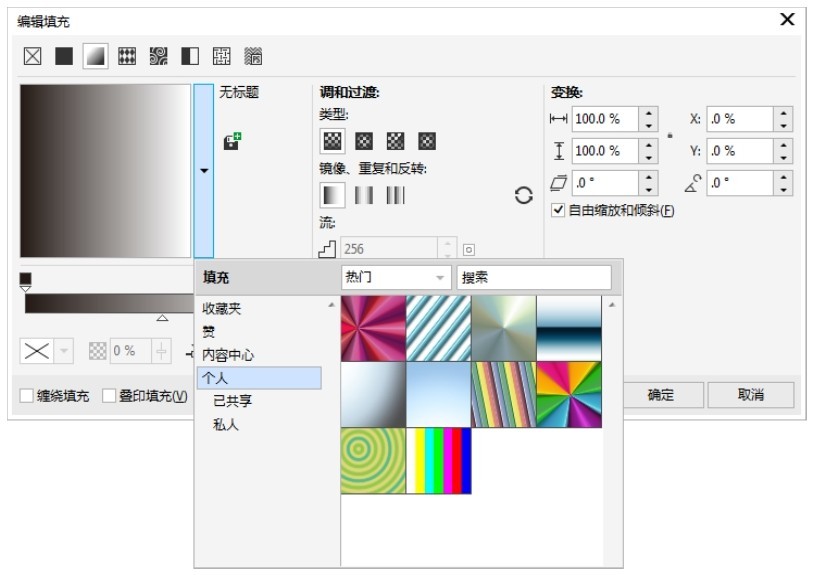Select the default fountain fill mode

pos(332,195)
